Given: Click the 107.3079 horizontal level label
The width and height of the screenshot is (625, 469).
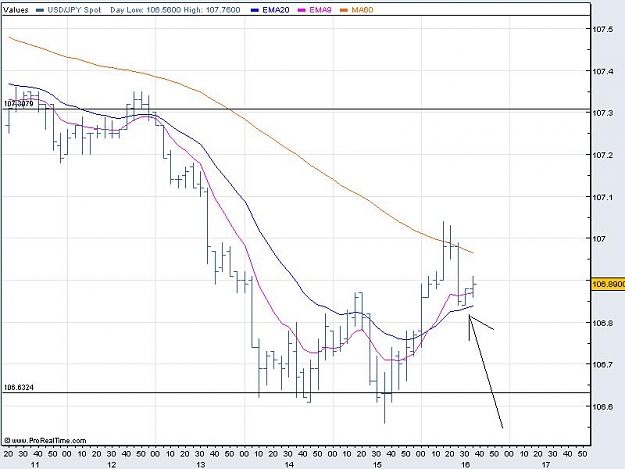Looking at the screenshot, I should 19,104.
